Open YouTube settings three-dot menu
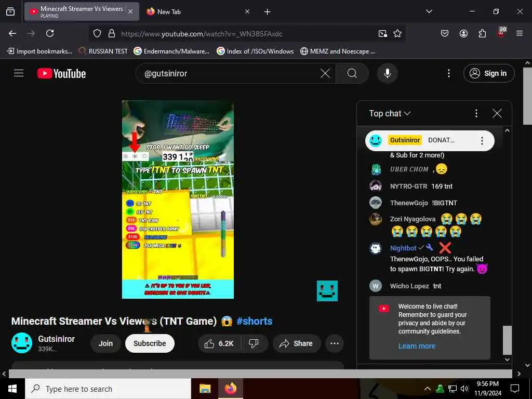This screenshot has width=532, height=399. click(449, 73)
